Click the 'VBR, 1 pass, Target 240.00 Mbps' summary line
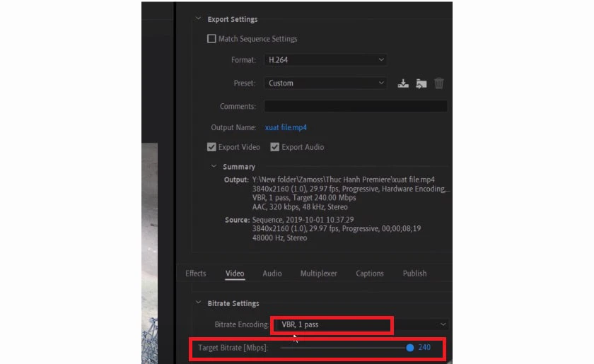 [x=304, y=198]
